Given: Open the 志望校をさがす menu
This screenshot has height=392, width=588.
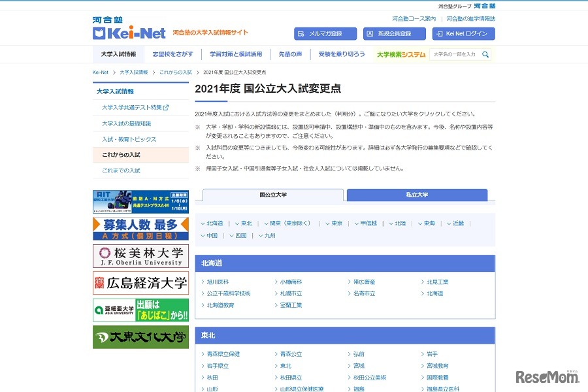Looking at the screenshot, I should pos(172,54).
